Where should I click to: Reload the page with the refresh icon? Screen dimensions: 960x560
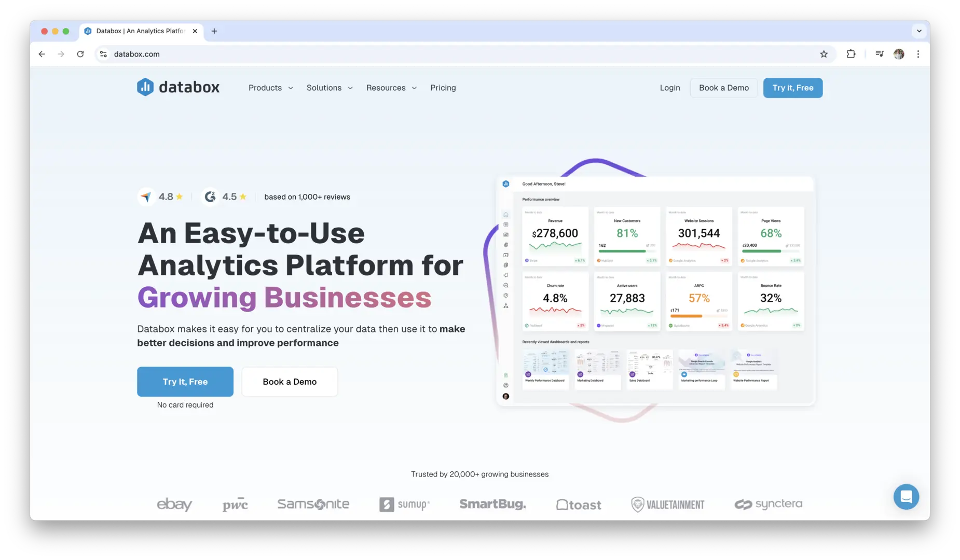click(80, 54)
